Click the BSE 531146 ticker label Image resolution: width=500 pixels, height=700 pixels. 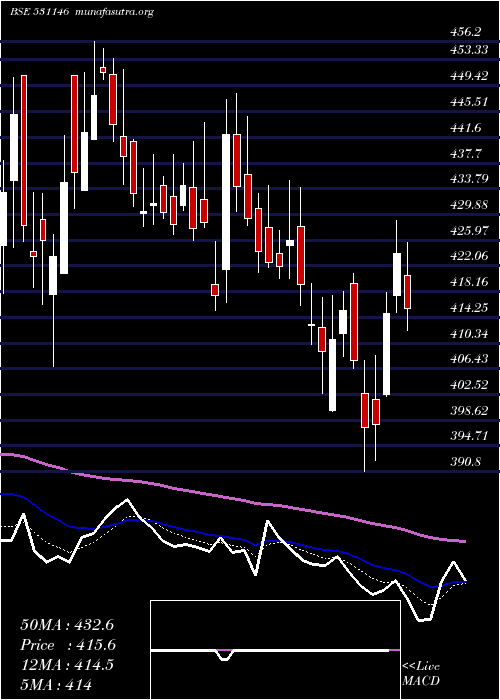[39, 12]
